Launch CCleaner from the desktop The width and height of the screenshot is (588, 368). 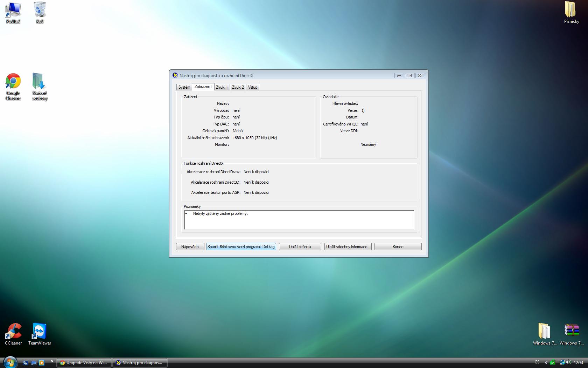click(13, 331)
